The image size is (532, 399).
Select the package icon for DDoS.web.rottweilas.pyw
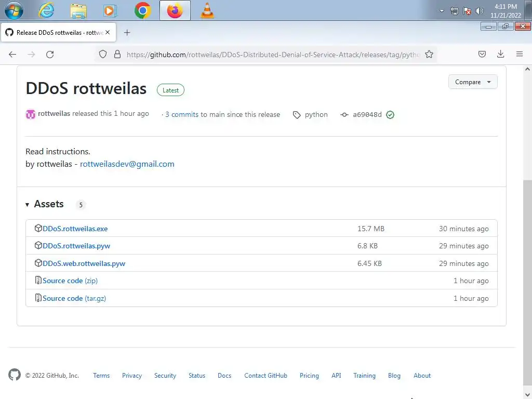[x=38, y=263]
